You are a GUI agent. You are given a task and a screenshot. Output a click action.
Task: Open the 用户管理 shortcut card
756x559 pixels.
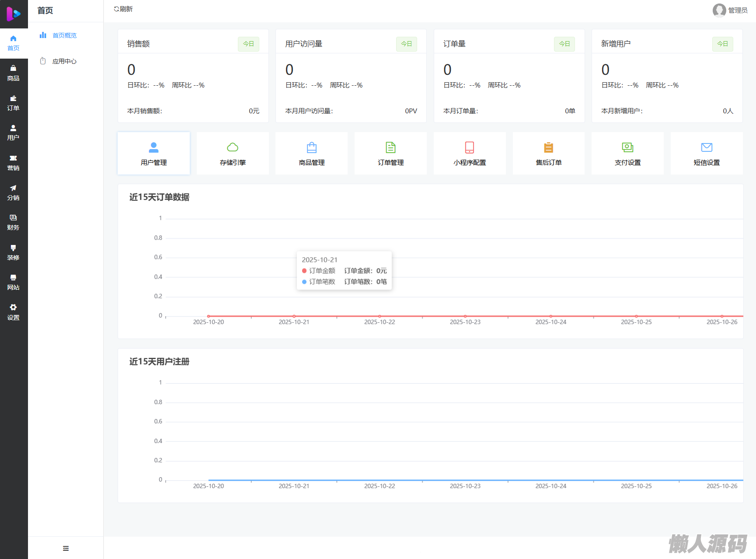[x=153, y=153]
